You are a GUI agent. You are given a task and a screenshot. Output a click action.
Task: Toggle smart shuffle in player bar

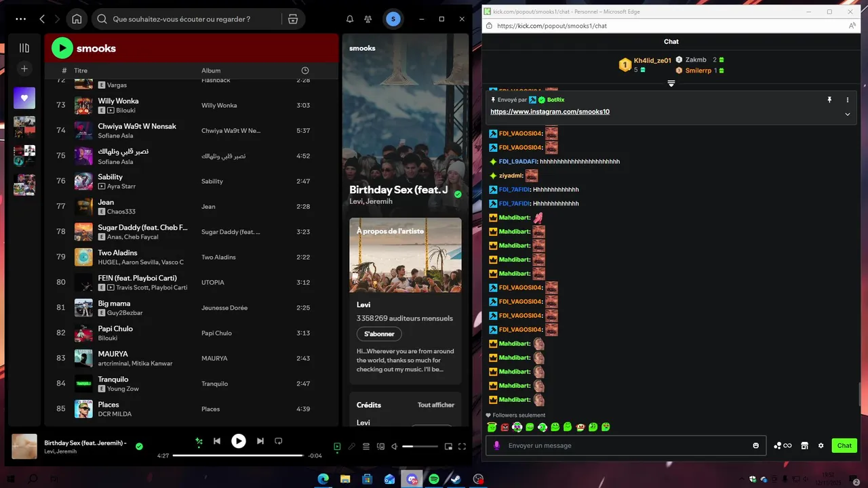pyautogui.click(x=199, y=441)
